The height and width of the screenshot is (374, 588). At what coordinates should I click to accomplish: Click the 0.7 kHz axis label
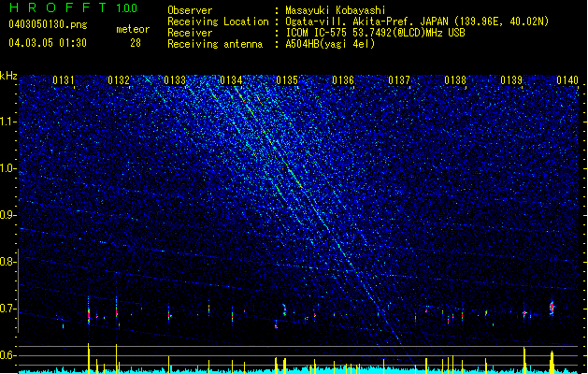[x=8, y=309]
